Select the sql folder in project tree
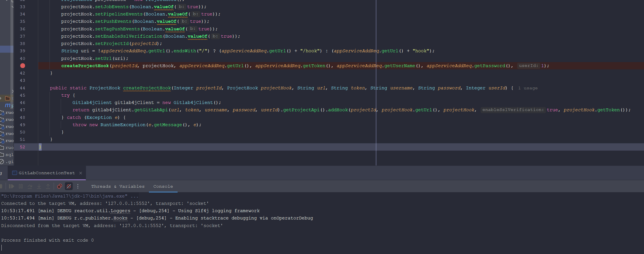 pos(7,155)
